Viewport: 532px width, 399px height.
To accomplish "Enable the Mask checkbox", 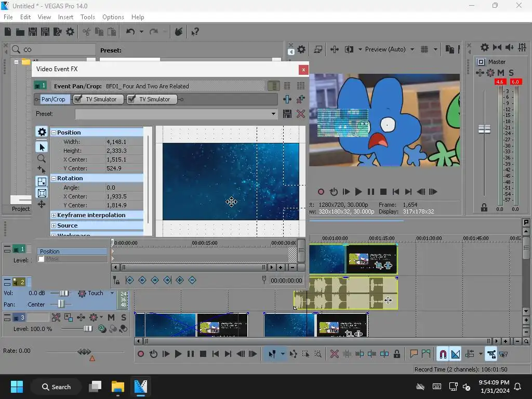I will click(42, 259).
